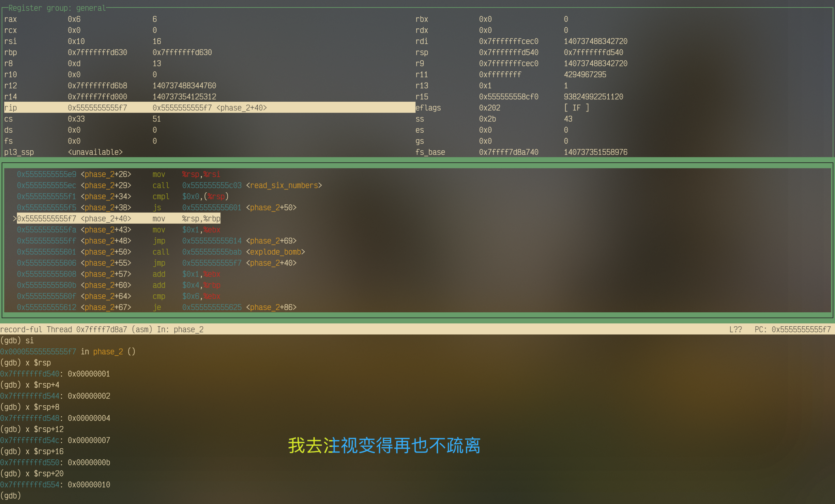Viewport: 835px width, 504px height.
Task: Click the status bar PC address
Action: tap(801, 330)
